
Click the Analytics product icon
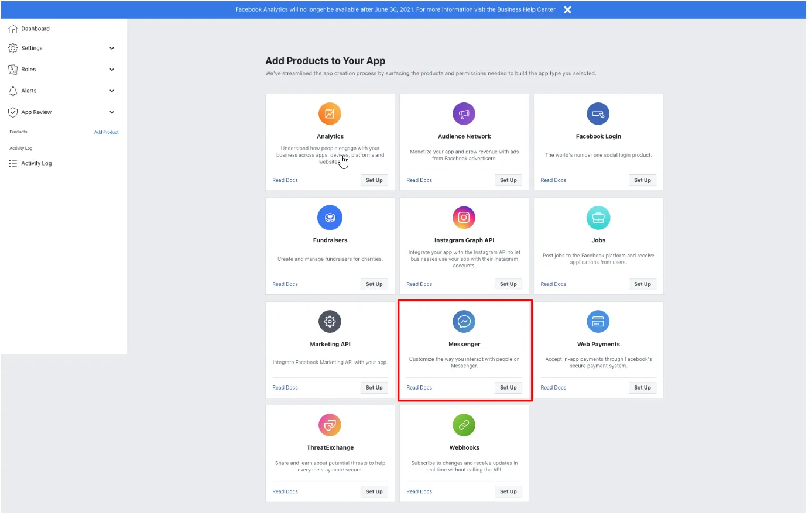point(330,114)
